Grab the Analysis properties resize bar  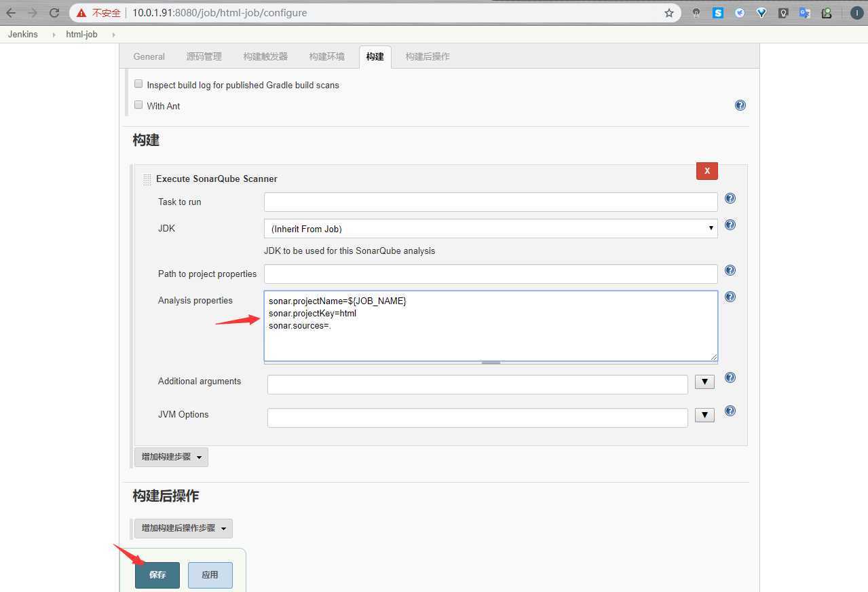(491, 363)
